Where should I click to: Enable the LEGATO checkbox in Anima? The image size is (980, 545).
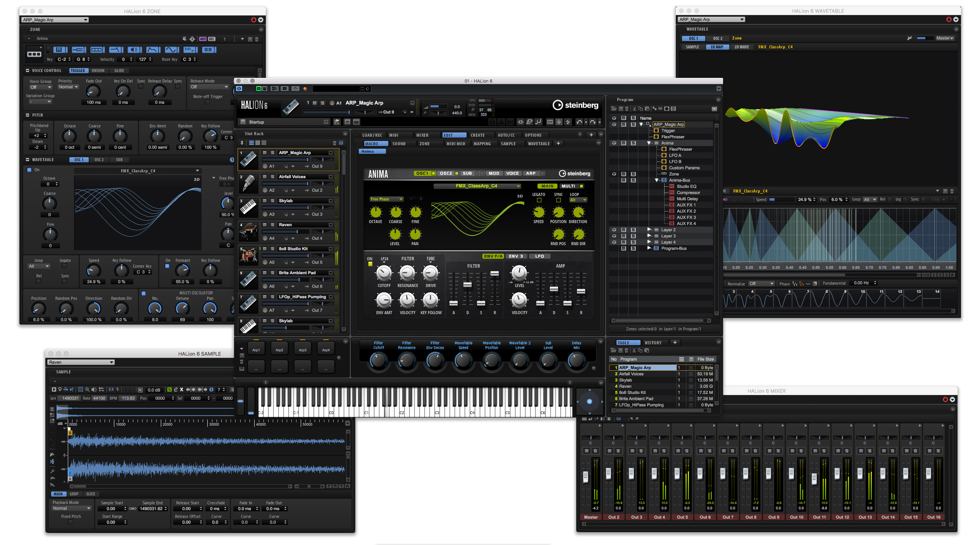click(x=539, y=200)
